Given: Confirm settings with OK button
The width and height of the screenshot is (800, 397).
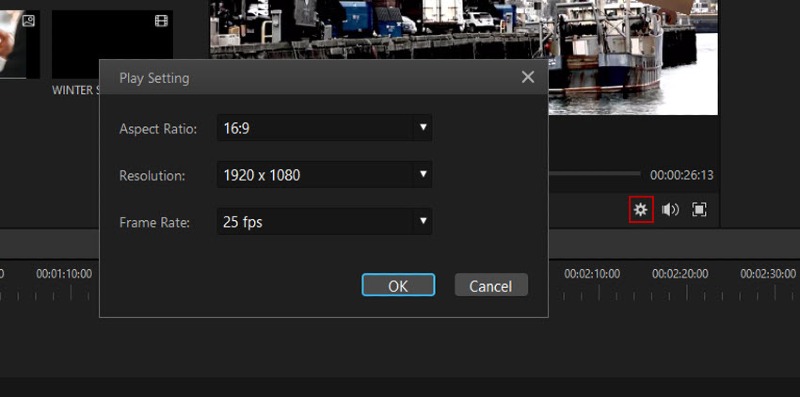Looking at the screenshot, I should [398, 285].
